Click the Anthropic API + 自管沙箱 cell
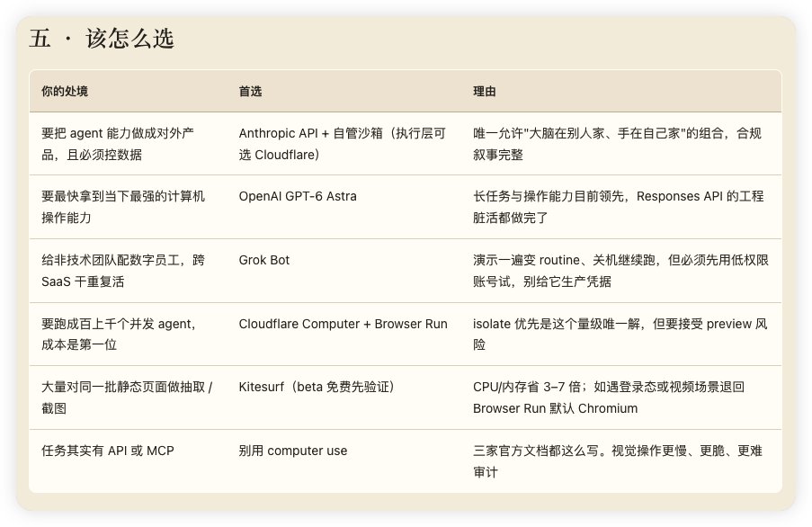Image resolution: width=812 pixels, height=527 pixels. [x=343, y=144]
